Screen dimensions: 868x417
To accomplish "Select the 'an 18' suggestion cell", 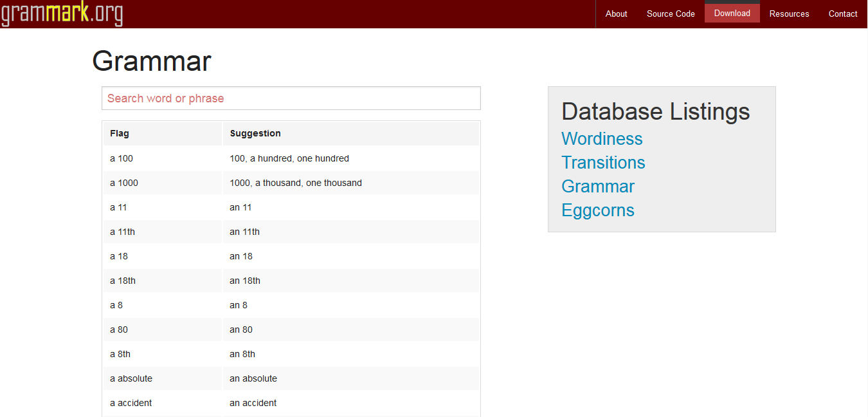I will click(x=351, y=256).
